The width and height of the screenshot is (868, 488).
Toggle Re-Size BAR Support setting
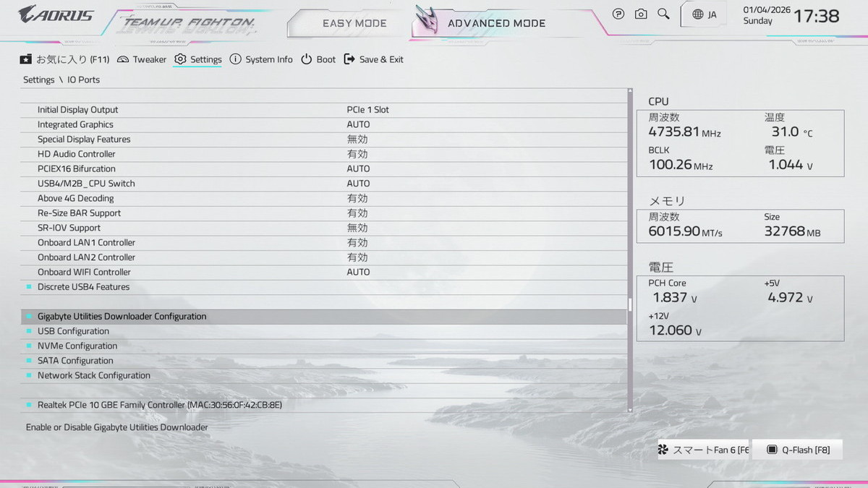[357, 213]
